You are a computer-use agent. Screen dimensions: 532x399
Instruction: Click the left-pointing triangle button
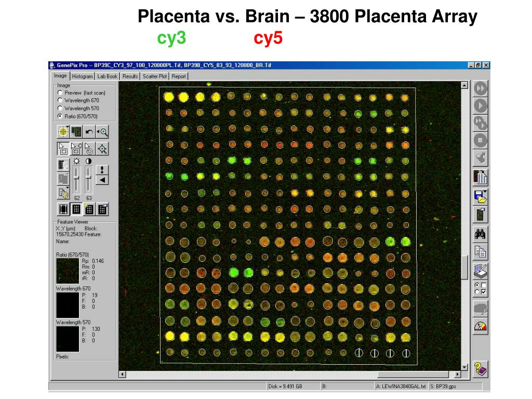click(102, 180)
